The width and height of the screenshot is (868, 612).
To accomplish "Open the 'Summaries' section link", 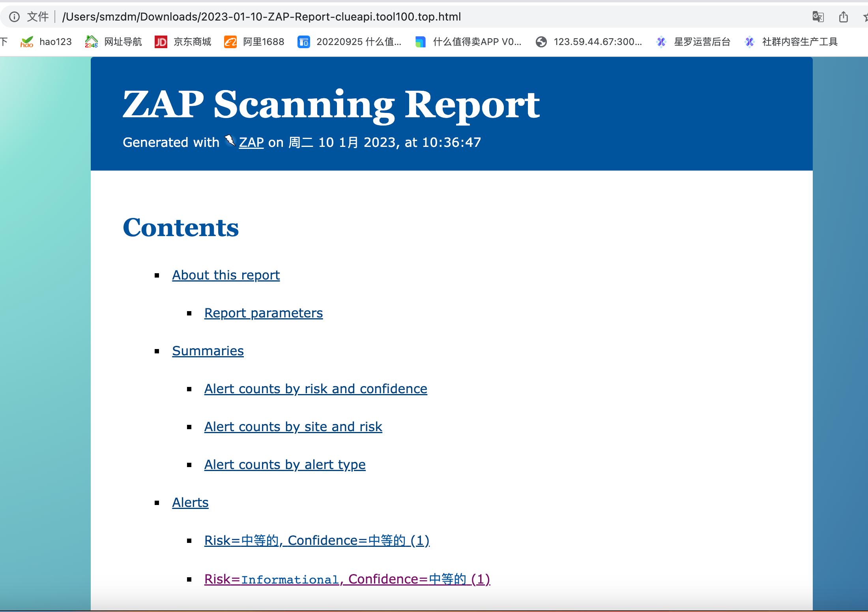I will pyautogui.click(x=208, y=351).
